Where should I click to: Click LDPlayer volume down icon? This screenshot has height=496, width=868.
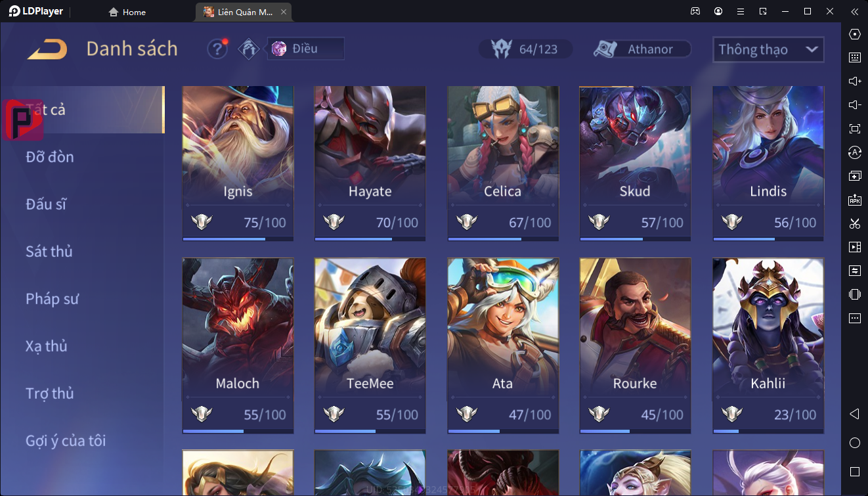tap(855, 105)
